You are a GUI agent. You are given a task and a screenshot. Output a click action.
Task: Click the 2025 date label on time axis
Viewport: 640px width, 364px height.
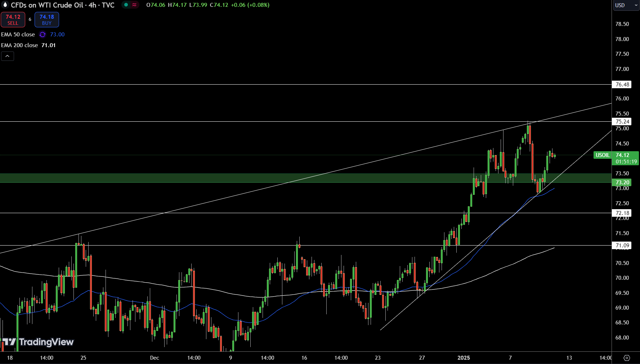(x=464, y=358)
